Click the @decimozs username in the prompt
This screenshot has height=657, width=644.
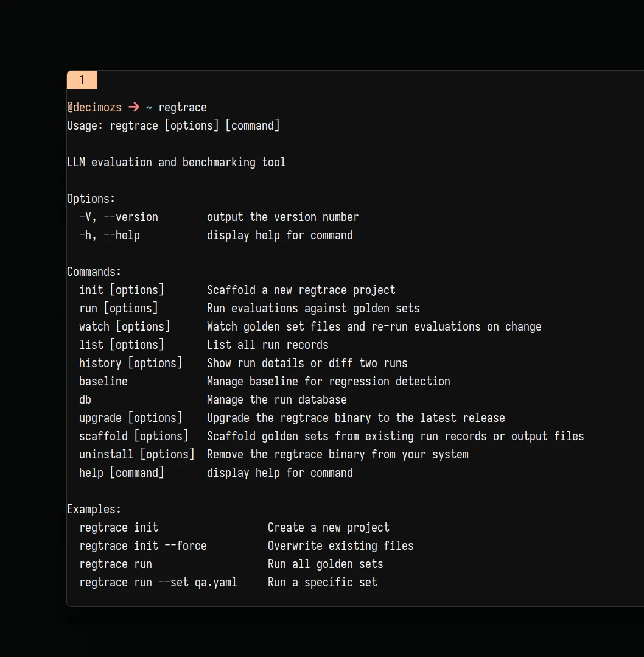point(94,108)
